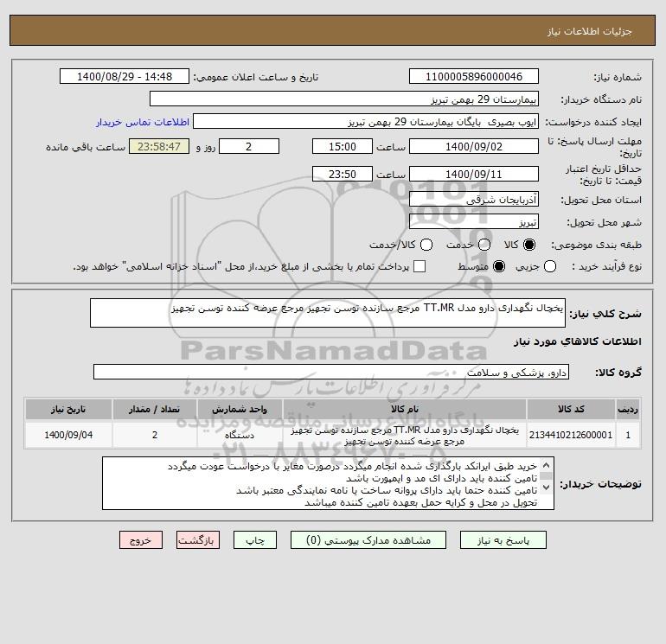
Task: Click the city field تبریز
Action: point(474,221)
